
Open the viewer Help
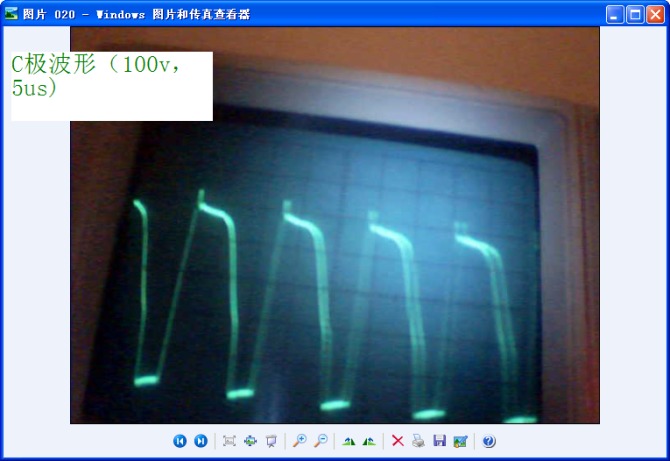(489, 441)
